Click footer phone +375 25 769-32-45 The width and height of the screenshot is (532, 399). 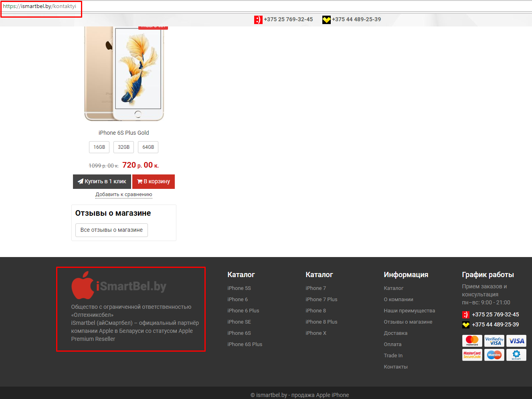496,315
